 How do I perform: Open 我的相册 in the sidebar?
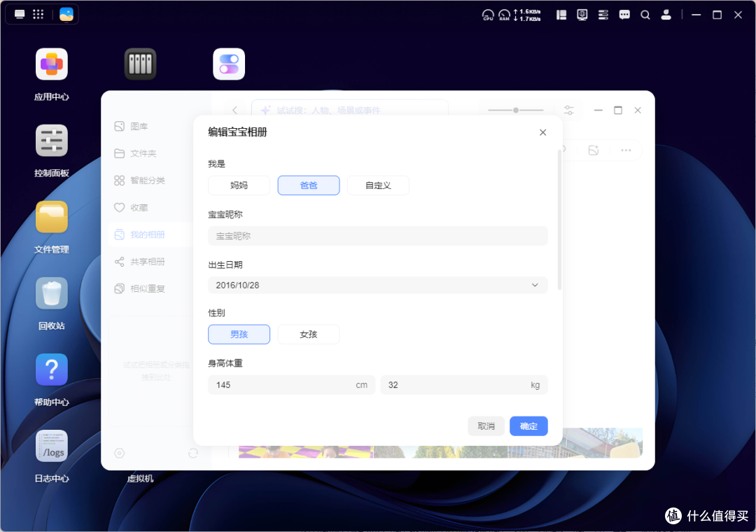[x=151, y=234]
